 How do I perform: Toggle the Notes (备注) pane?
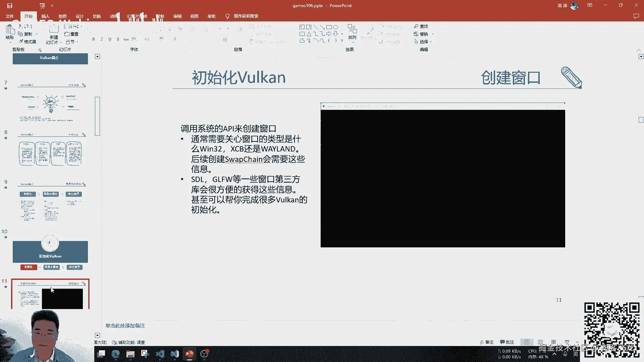click(487, 342)
